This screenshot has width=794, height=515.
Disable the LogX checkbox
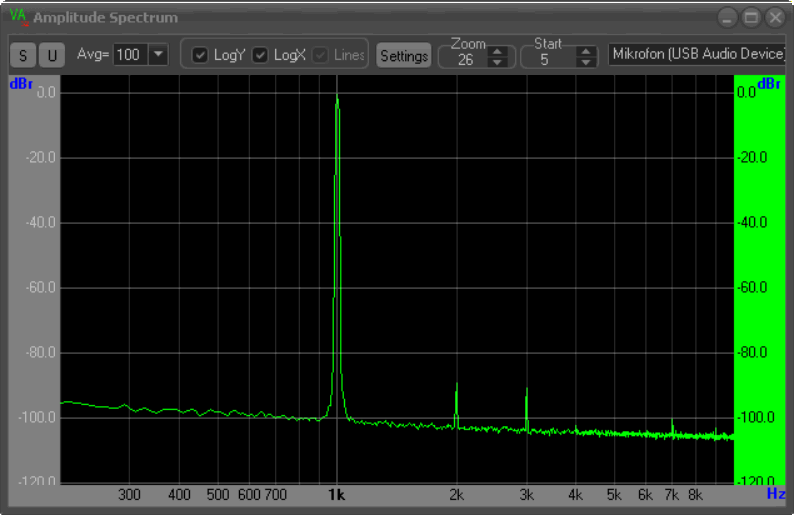pos(260,55)
